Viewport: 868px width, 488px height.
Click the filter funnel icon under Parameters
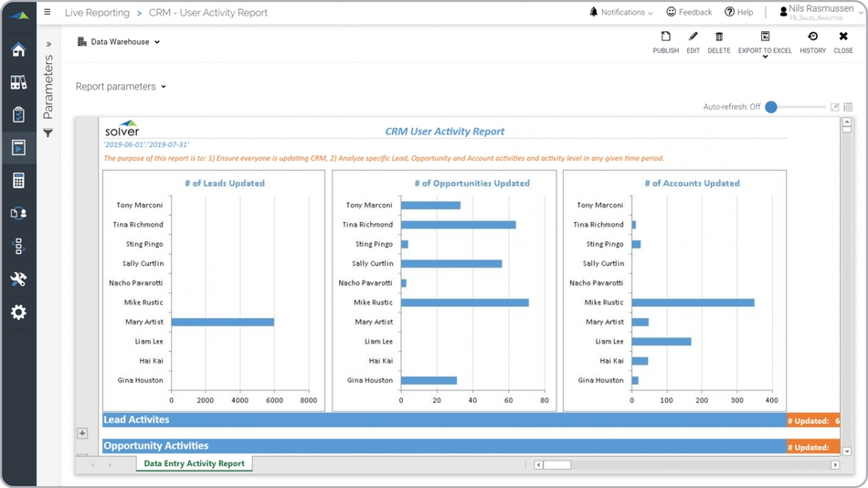48,133
